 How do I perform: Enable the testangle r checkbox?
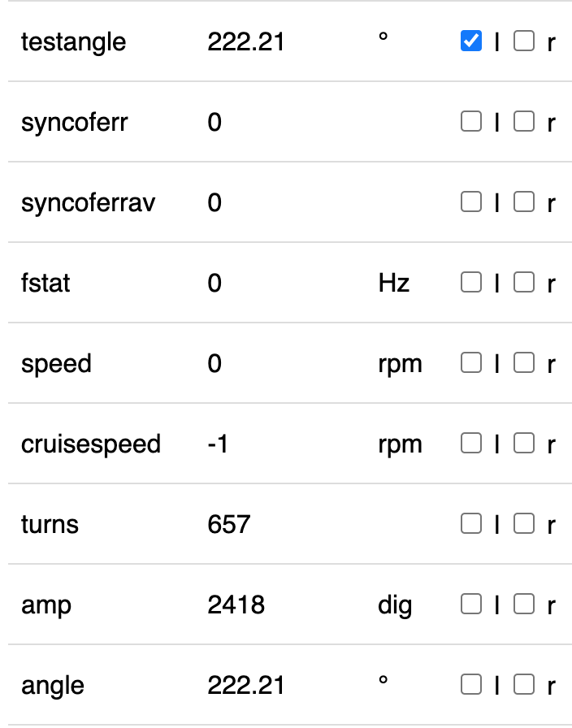tap(524, 41)
